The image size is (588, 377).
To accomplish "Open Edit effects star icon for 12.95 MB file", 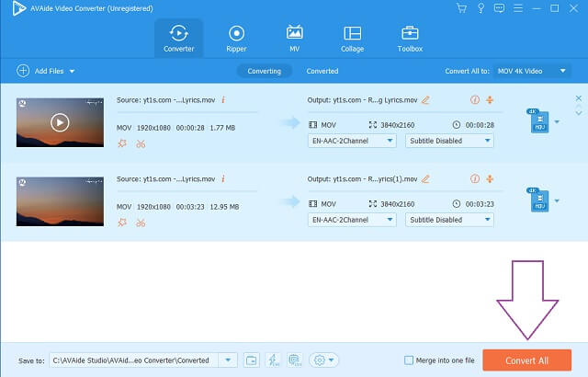I will 122,223.
